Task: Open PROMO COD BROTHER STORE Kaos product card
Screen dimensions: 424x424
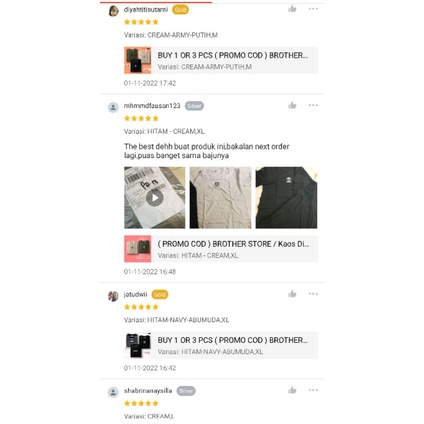Action: (x=221, y=249)
